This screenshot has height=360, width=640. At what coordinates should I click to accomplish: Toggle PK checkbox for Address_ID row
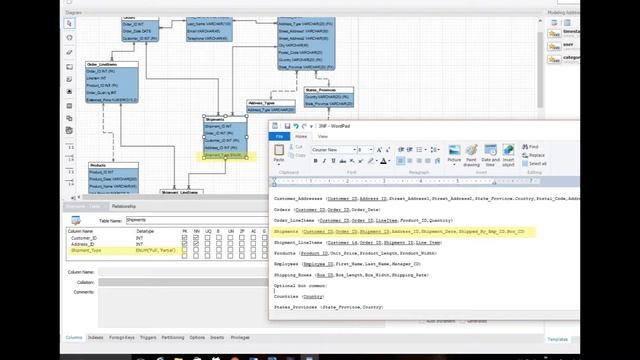coord(184,244)
